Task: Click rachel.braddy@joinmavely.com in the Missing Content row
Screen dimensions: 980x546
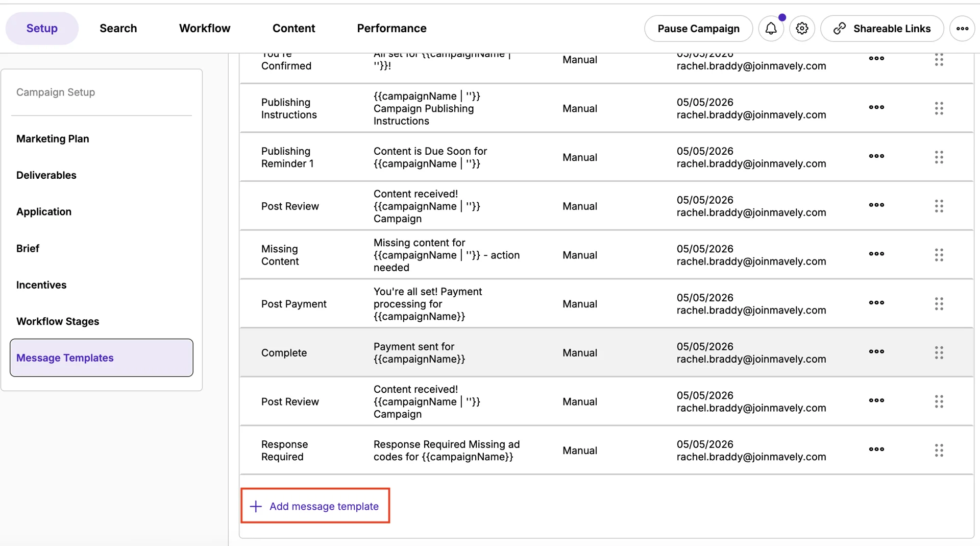Action: pos(751,262)
